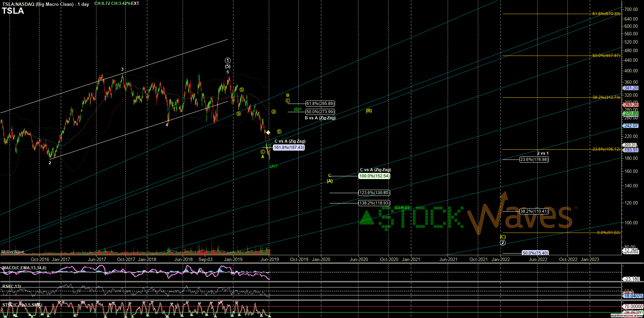Image resolution: width=644 pixels, height=318 pixels.
Task: Click the 123.6%(130.80) extension label
Action: [374, 193]
